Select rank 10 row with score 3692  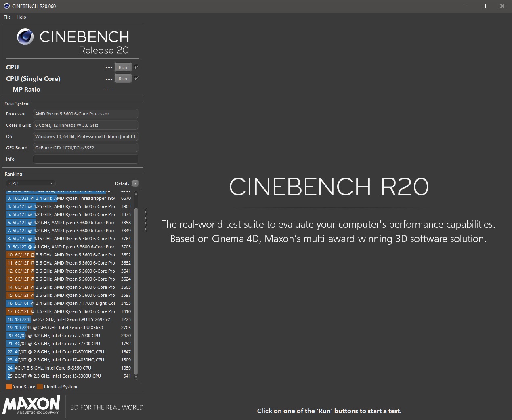[69, 255]
